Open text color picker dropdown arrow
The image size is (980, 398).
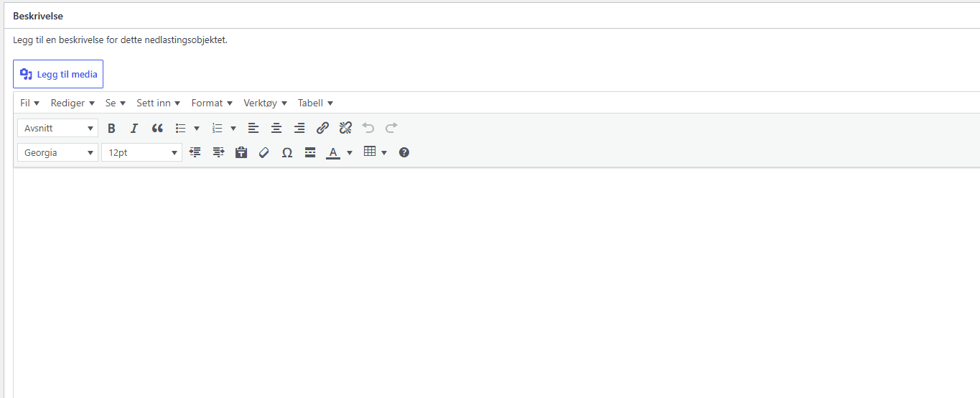point(350,153)
